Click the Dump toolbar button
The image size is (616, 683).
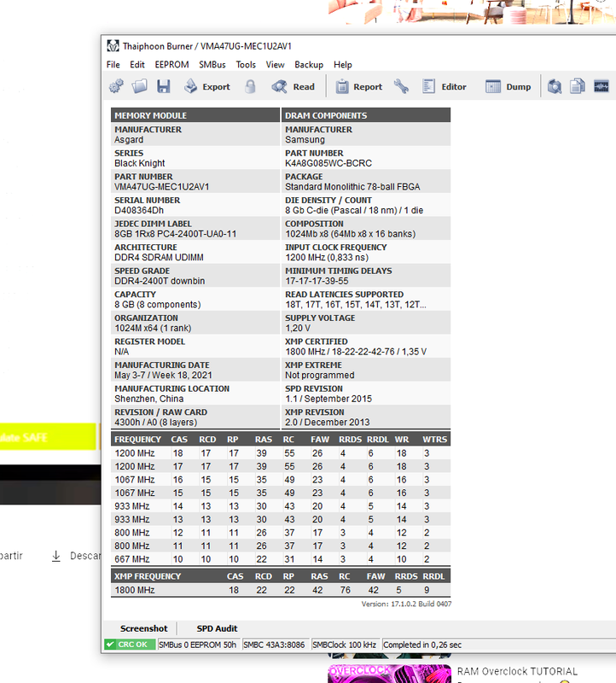tap(508, 87)
